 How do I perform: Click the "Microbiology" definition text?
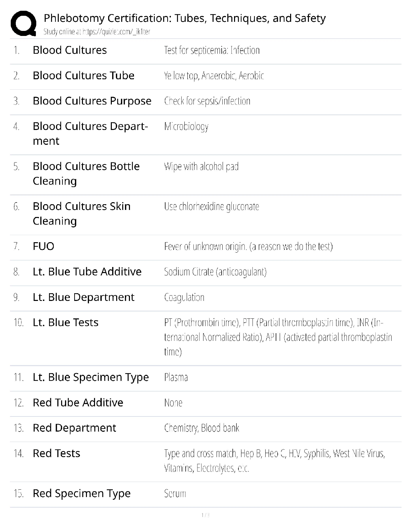(x=186, y=127)
